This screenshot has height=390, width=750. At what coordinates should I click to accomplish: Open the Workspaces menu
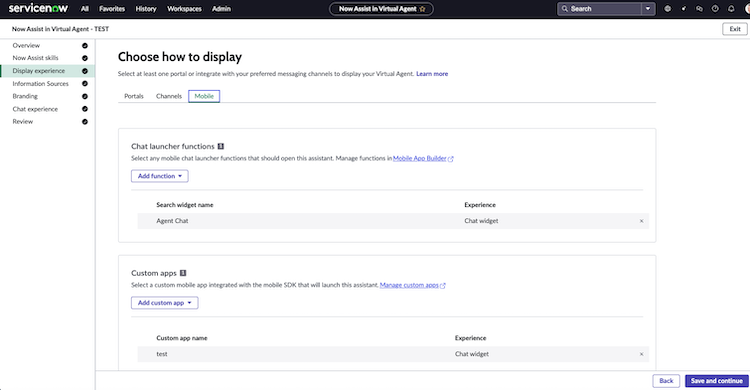pos(184,9)
